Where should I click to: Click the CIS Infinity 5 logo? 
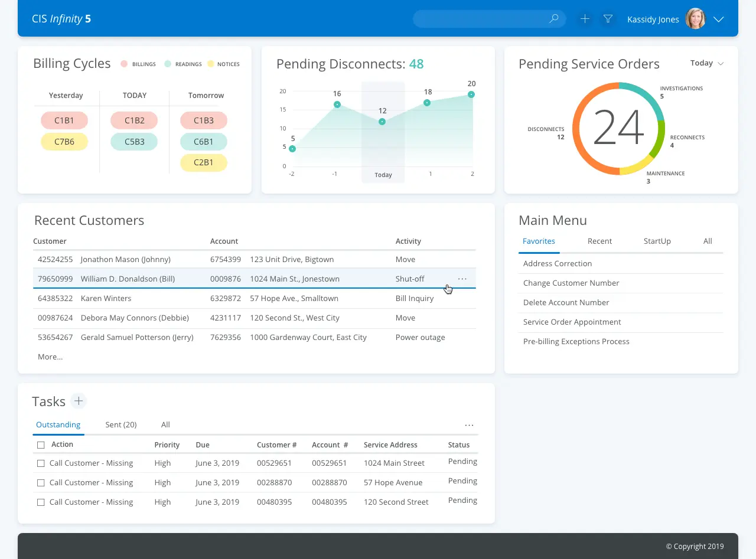[x=61, y=18]
